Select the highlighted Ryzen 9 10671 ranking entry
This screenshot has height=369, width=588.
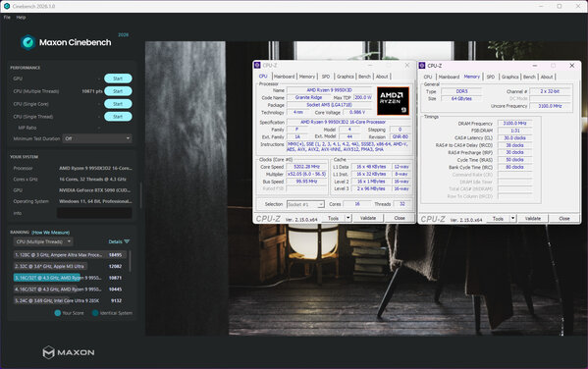click(x=70, y=278)
